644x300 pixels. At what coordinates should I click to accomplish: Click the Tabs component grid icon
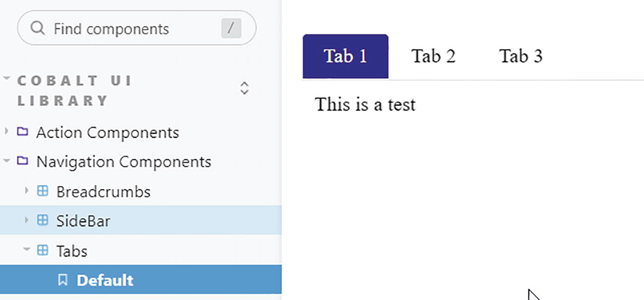pos(43,250)
